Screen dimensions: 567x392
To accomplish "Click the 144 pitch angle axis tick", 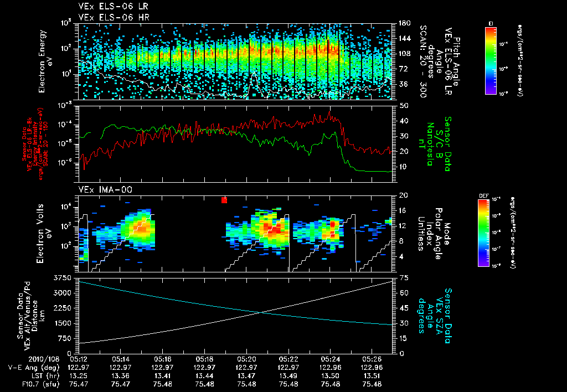I will [x=404, y=38].
